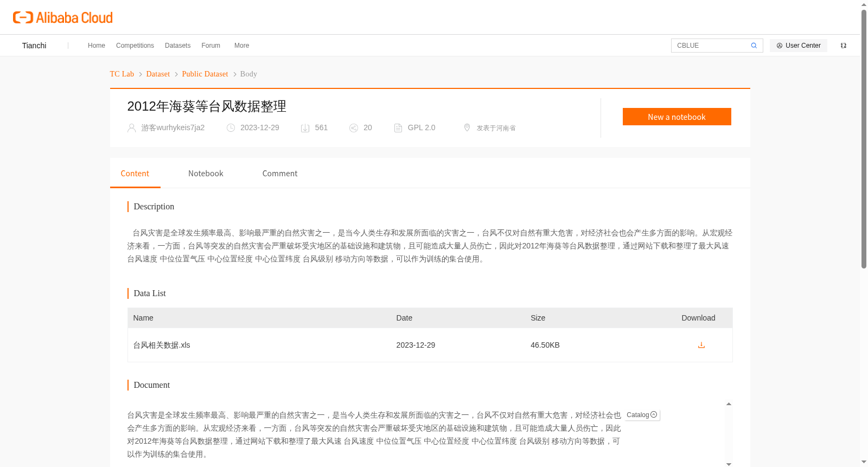Click the license document icon by GPL 2.0
This screenshot has width=868, height=467.
tap(398, 128)
